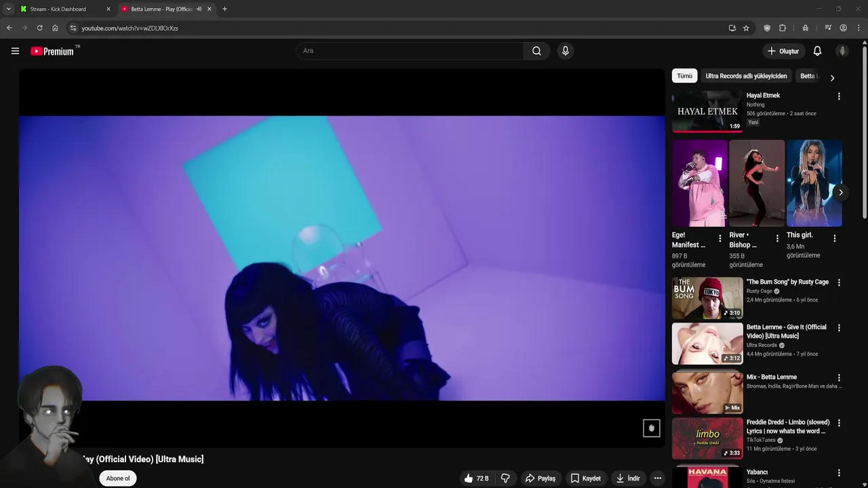View site information icon in address bar
Image resolution: width=868 pixels, height=488 pixels.
(x=73, y=28)
